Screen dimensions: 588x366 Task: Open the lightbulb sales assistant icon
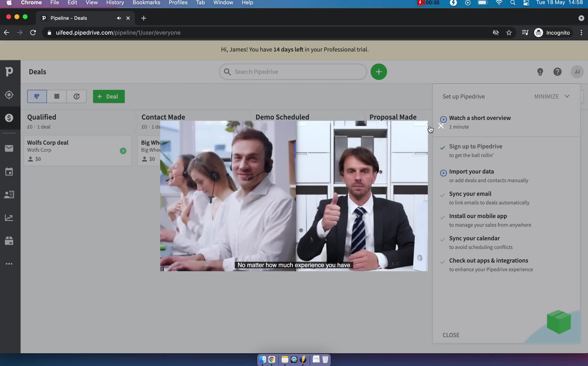tap(540, 72)
